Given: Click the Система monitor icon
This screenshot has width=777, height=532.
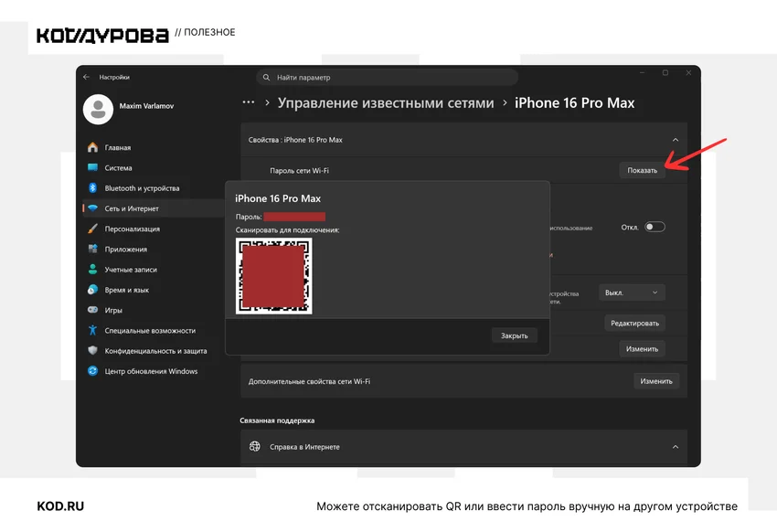Looking at the screenshot, I should pyautogui.click(x=92, y=167).
